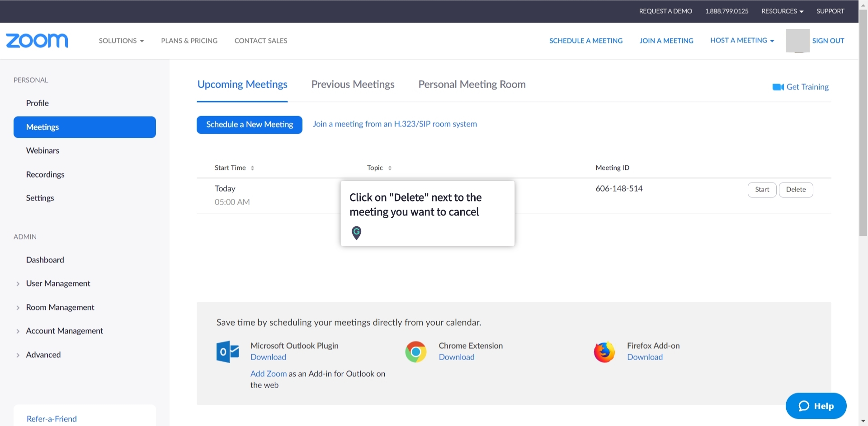Open Webinars in the sidebar
The width and height of the screenshot is (868, 426).
(x=42, y=150)
